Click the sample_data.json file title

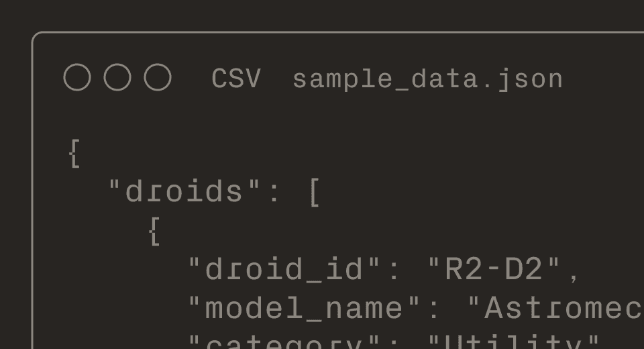point(427,79)
